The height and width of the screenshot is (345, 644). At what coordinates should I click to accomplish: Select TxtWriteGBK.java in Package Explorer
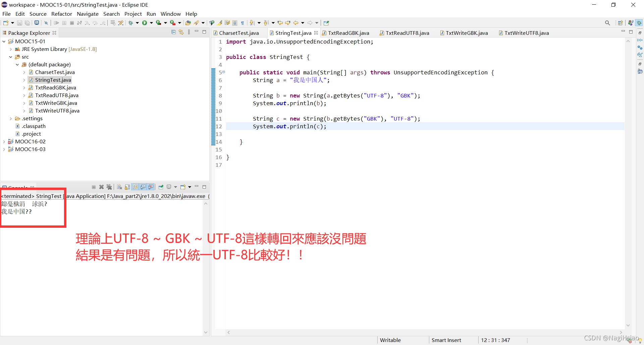coord(56,103)
